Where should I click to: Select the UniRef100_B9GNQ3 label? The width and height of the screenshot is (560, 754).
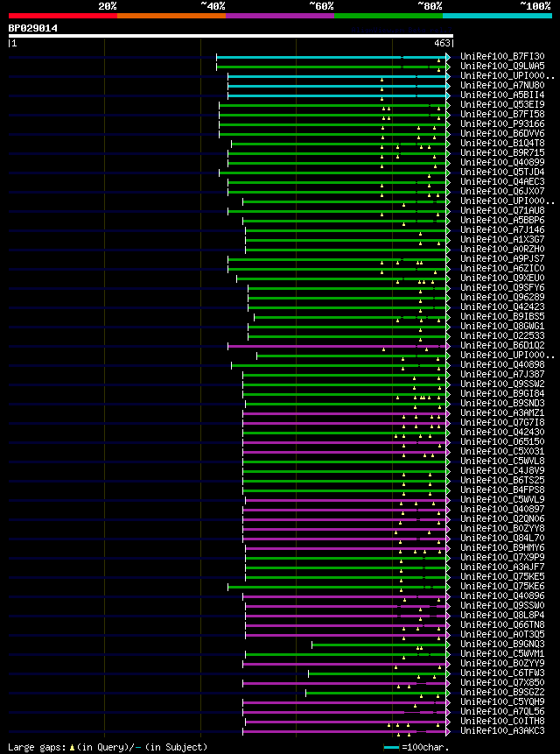pyautogui.click(x=503, y=644)
